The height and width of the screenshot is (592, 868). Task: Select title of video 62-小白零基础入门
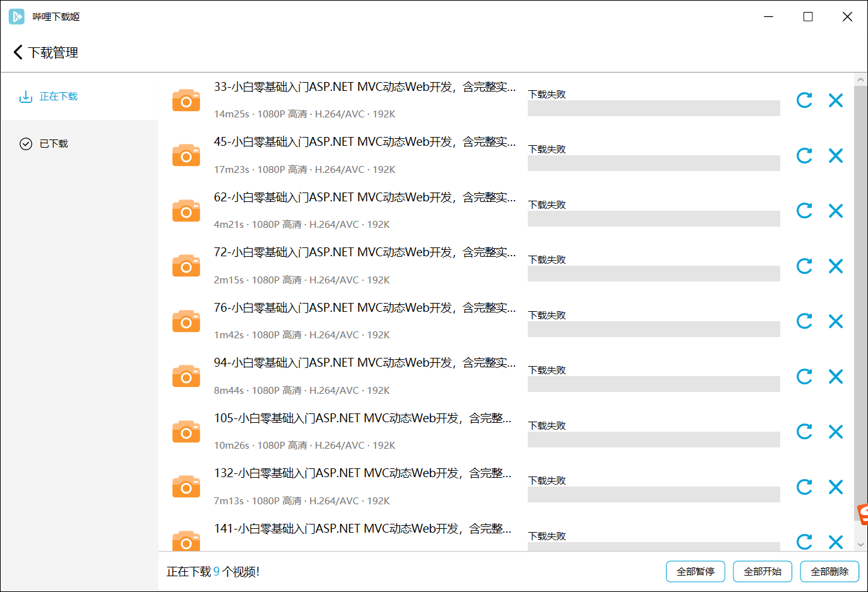[365, 198]
